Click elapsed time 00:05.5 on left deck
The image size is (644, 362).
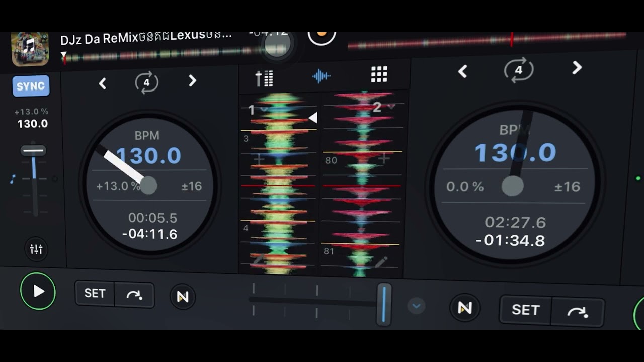click(152, 218)
